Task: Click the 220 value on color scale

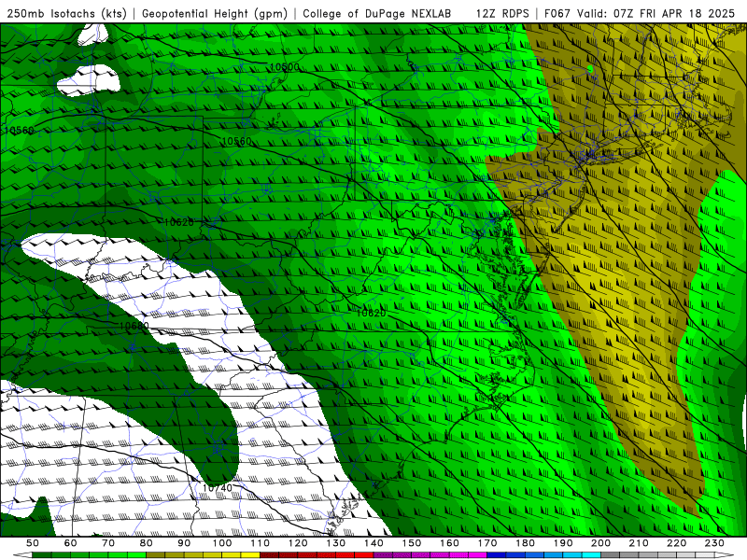Action: [x=676, y=543]
